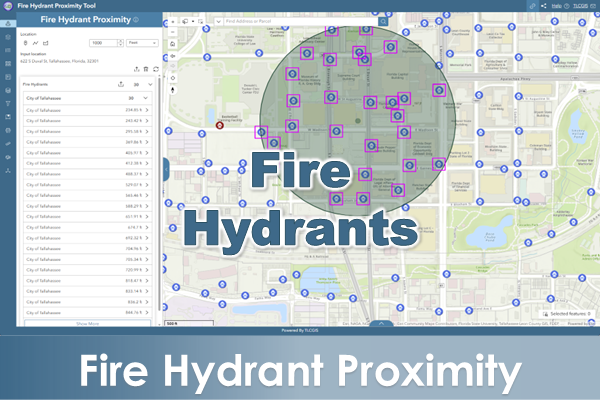
Task: Select the draw polyline location tool
Action: tap(36, 43)
